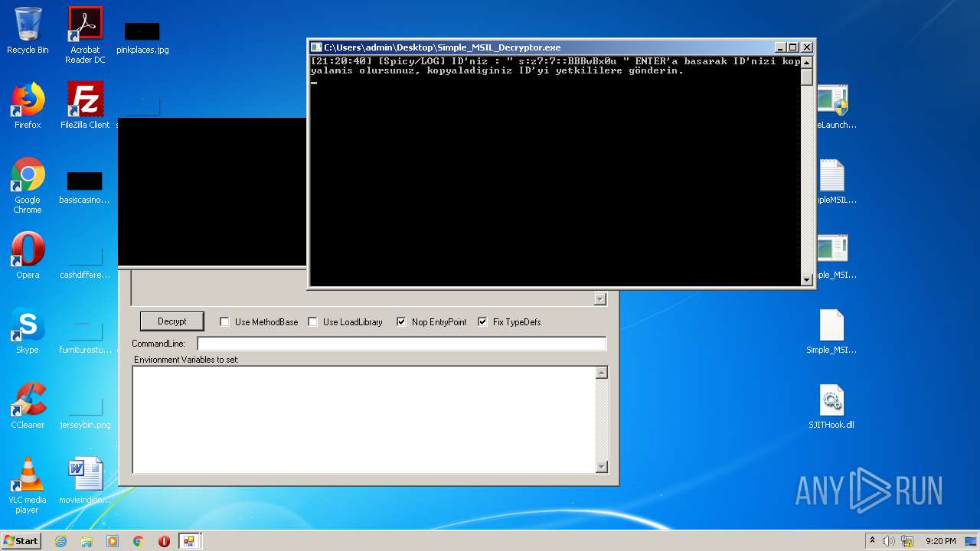Viewport: 980px width, 551px height.
Task: Uncheck Fix TypeDefs checkbox
Action: click(x=482, y=322)
